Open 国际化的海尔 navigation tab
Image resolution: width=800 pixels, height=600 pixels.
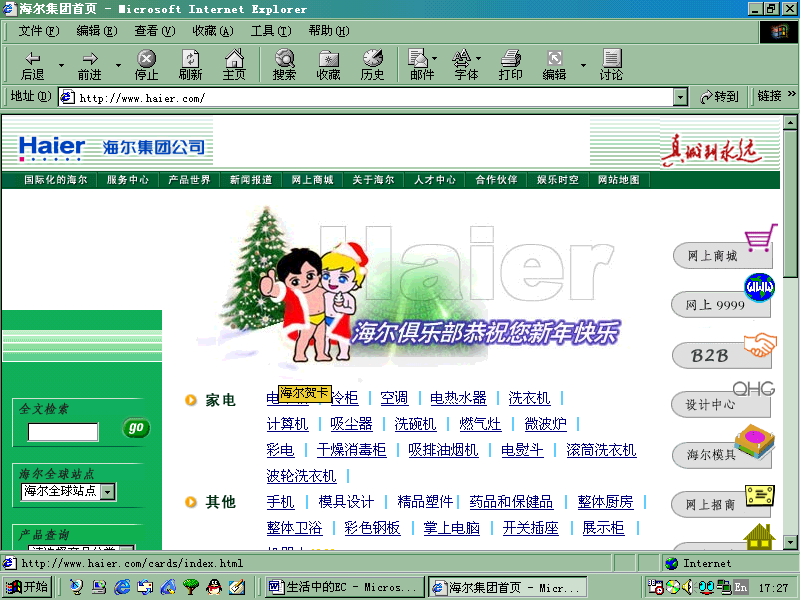(56, 180)
